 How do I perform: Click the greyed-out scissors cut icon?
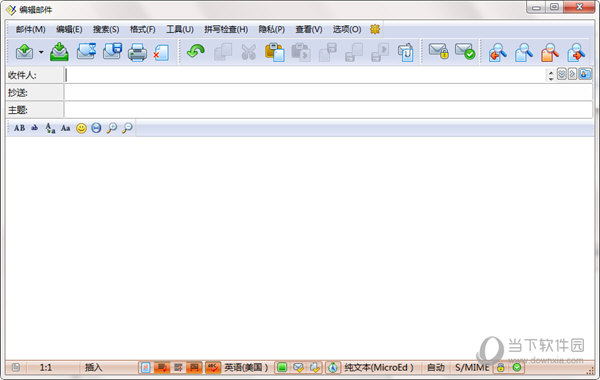pyautogui.click(x=249, y=52)
